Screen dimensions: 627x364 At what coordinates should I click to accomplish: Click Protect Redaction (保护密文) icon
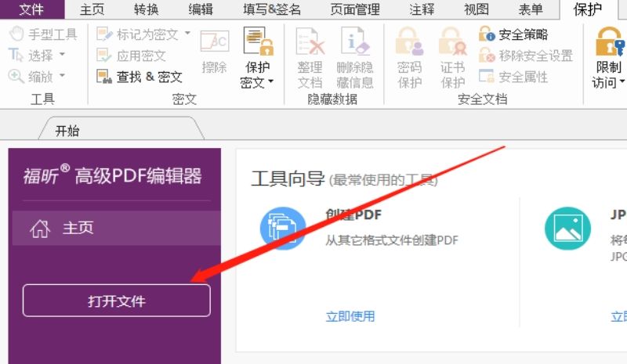pos(259,41)
